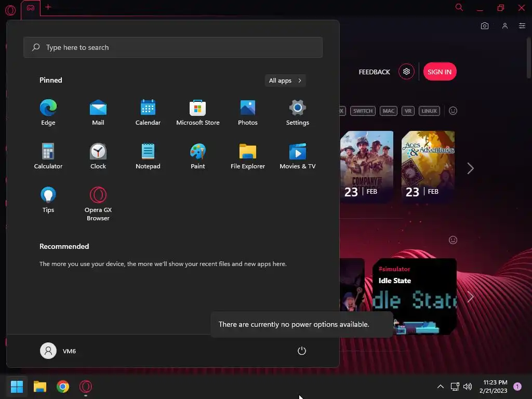Open File Explorer from pinned apps
532x399 pixels.
(248, 156)
